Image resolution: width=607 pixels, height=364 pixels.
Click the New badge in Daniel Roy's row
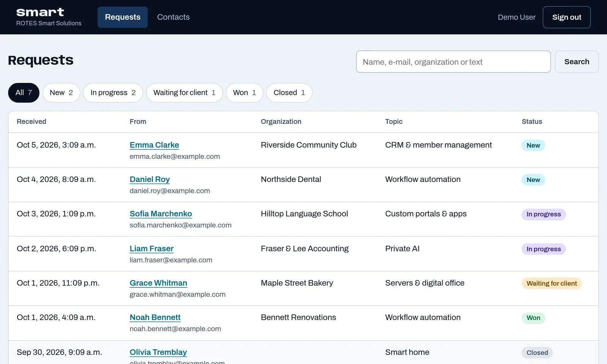[x=533, y=180]
